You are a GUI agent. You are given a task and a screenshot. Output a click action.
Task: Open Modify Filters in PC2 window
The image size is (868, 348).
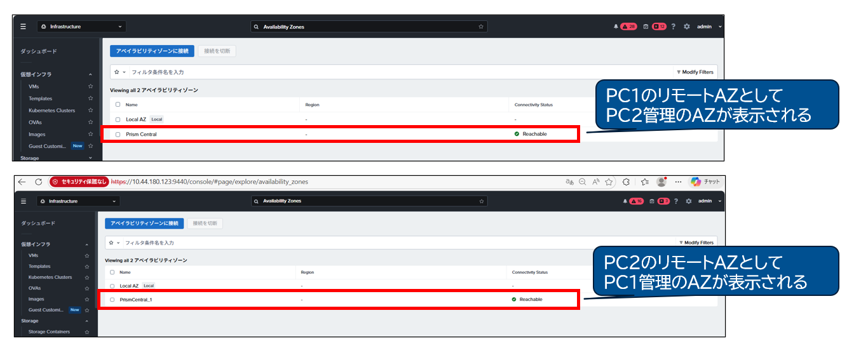[696, 243]
